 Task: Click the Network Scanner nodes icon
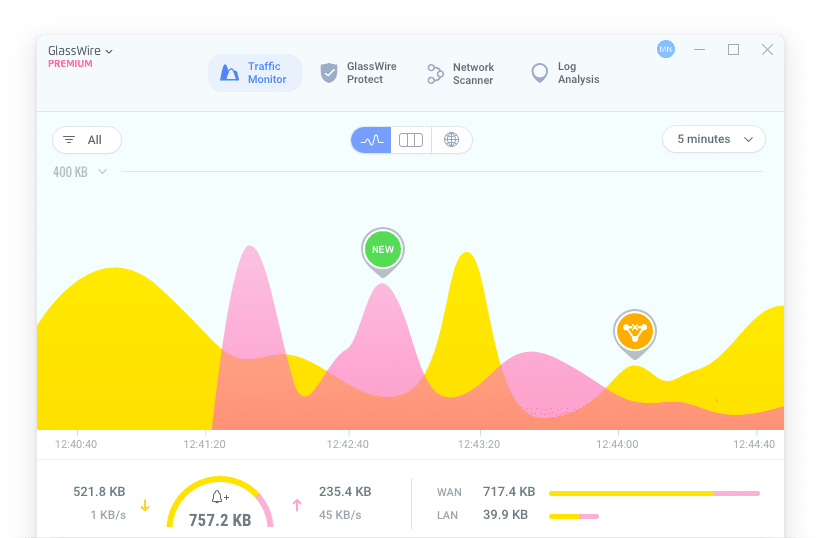tap(435, 73)
